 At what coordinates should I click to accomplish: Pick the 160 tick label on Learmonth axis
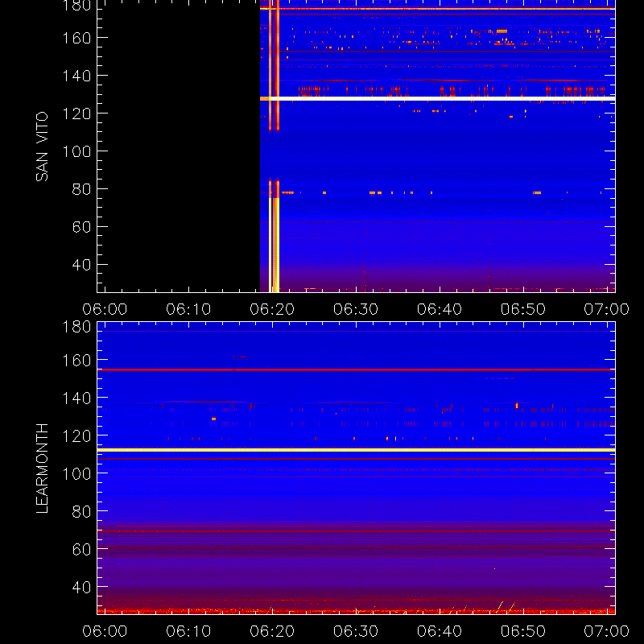(x=76, y=360)
